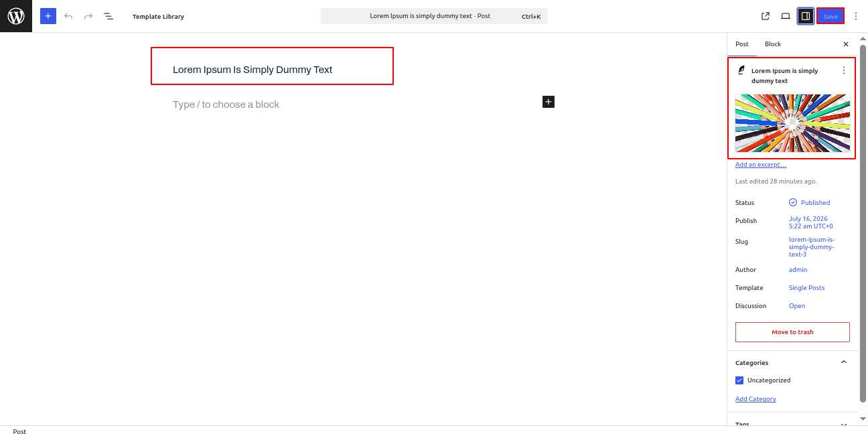Screen dimensions: 868x438
Task: Uncheck the Uncategorized category checkbox
Action: click(739, 380)
